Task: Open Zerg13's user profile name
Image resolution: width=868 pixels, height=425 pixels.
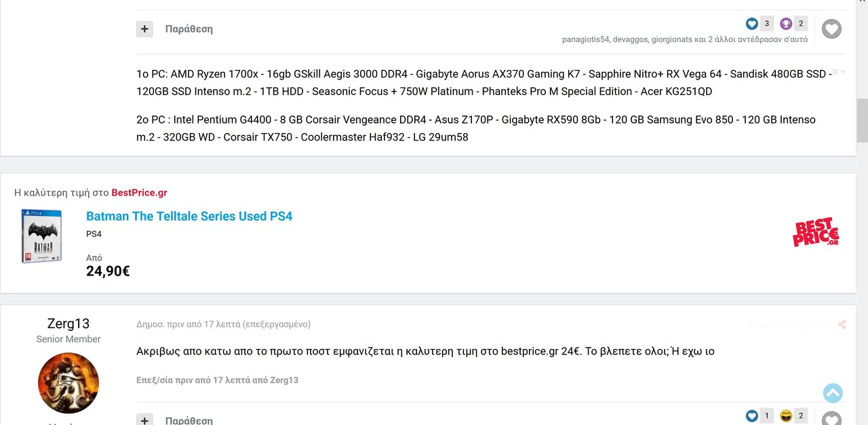Action: 68,323
